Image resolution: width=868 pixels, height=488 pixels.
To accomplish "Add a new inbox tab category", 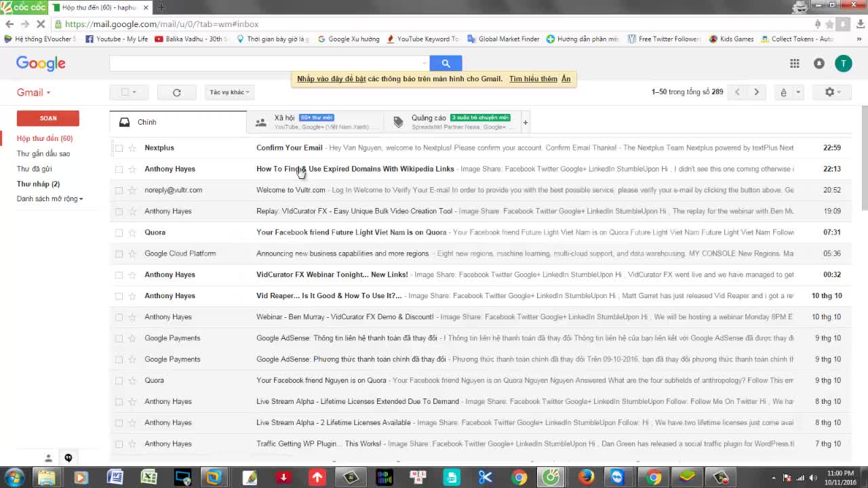I will point(525,123).
